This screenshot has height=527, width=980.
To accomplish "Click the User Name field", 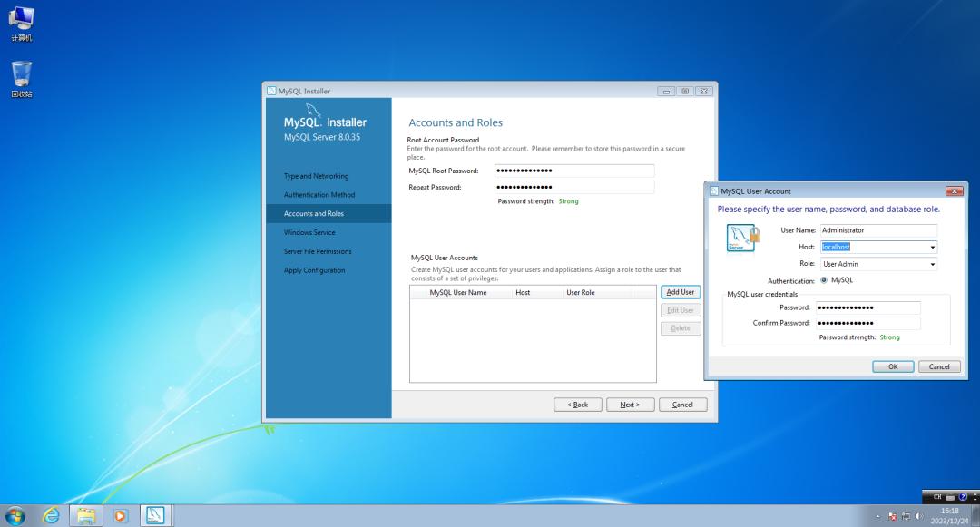I will click(877, 230).
